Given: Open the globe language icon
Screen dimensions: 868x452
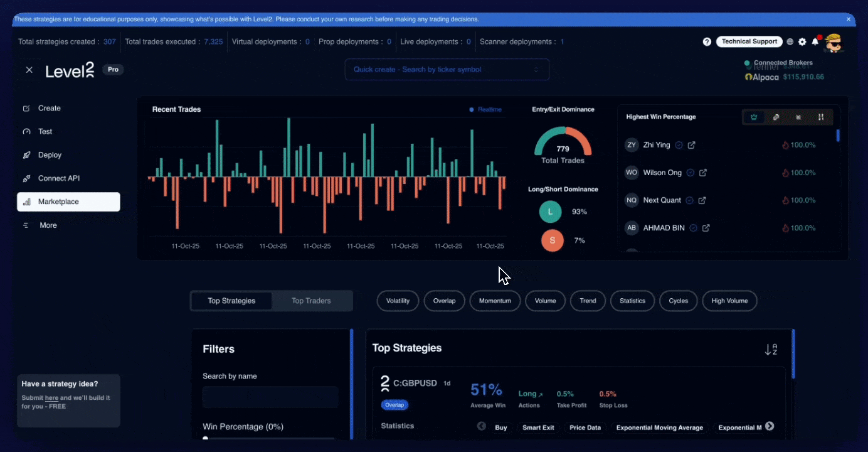Looking at the screenshot, I should coord(790,42).
